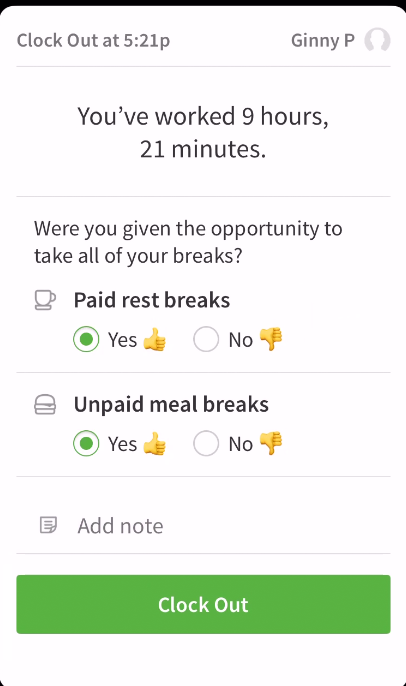Select Yes radio for Paid rest breaks
The height and width of the screenshot is (686, 406).
click(x=86, y=339)
